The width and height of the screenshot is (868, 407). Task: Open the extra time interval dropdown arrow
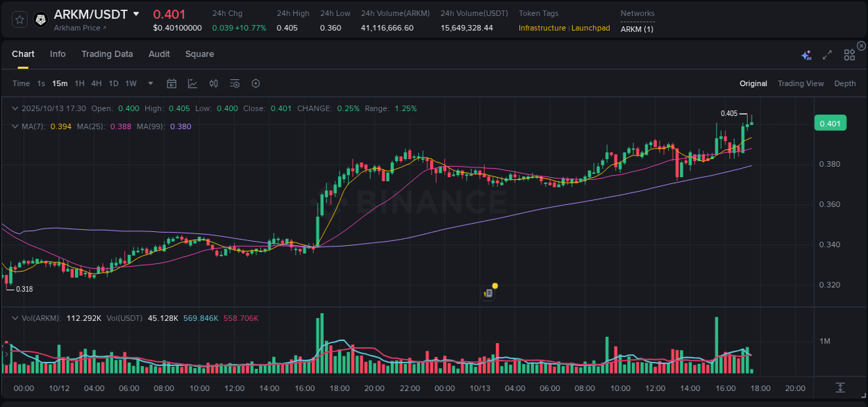click(149, 83)
